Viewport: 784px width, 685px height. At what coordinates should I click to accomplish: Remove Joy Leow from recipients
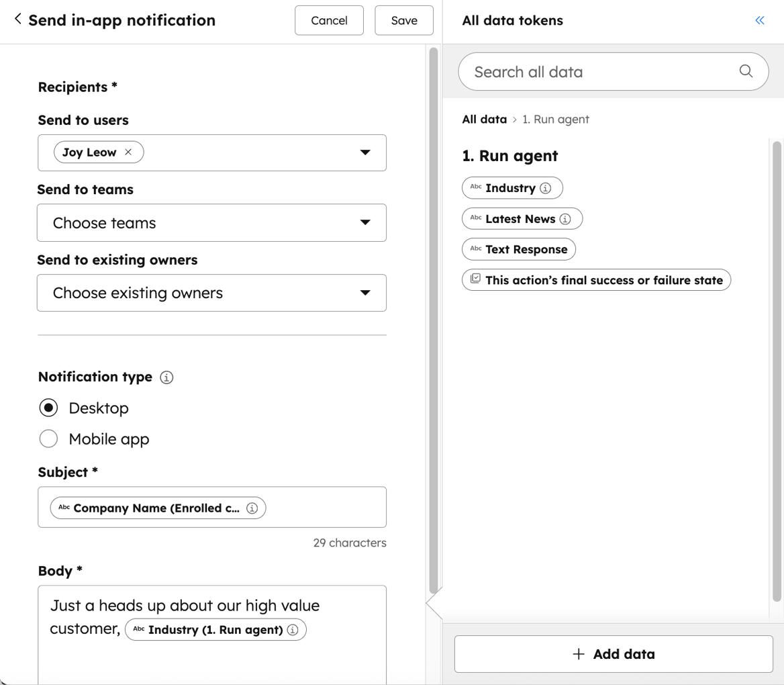(128, 152)
